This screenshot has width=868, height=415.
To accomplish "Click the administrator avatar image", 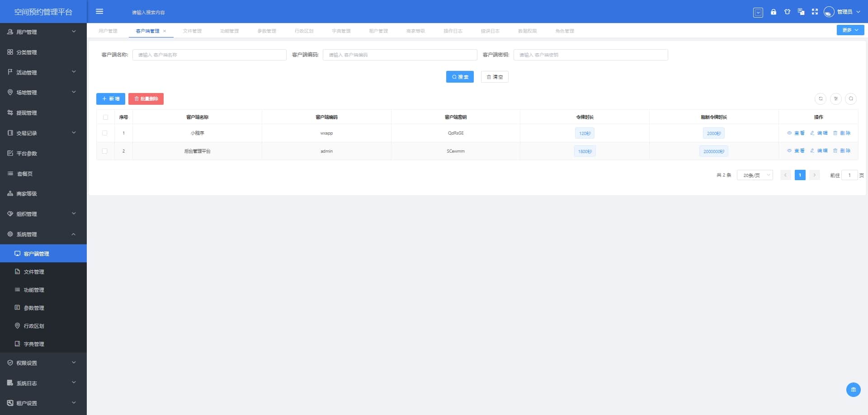I will point(829,12).
